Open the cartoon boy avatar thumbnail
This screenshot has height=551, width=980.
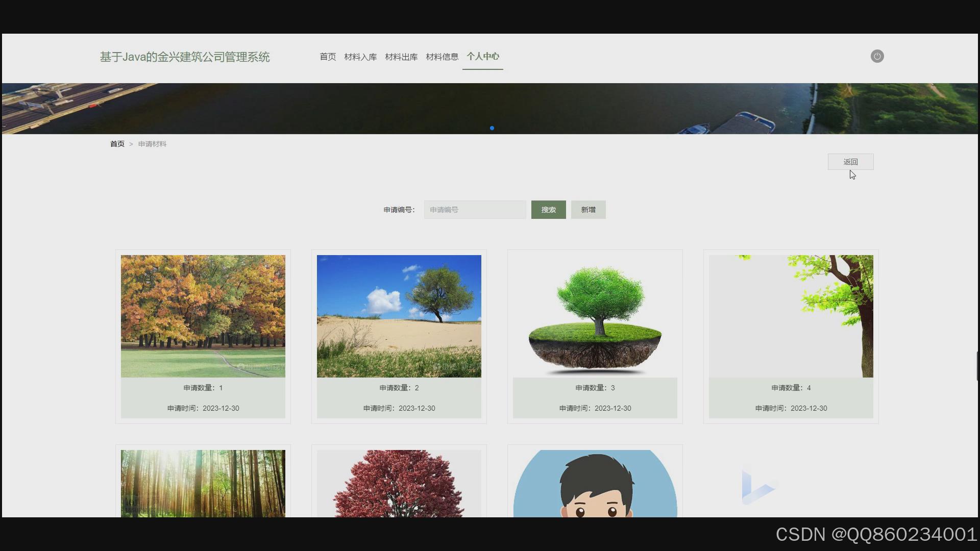point(595,484)
